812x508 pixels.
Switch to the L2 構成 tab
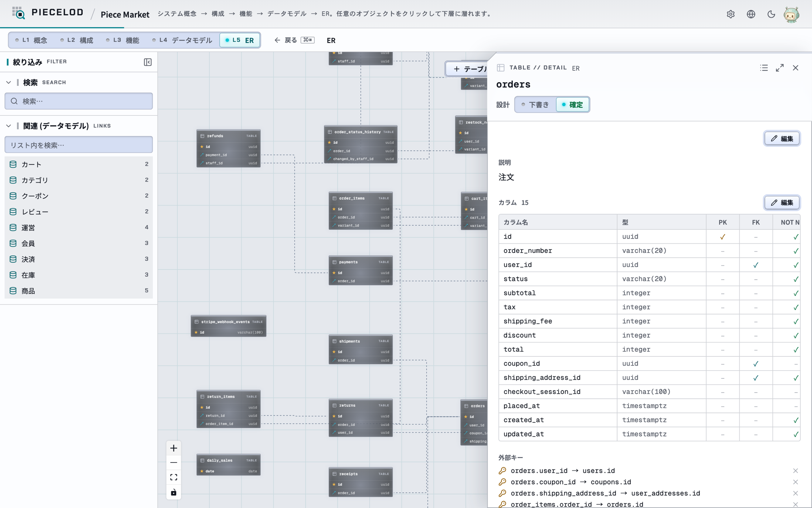pyautogui.click(x=77, y=40)
